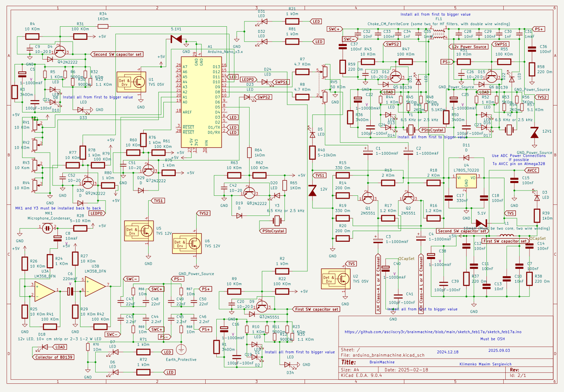Select the D31 LED diode symbol
Image resolution: width=564 pixels, height=392 pixels.
tap(264, 21)
